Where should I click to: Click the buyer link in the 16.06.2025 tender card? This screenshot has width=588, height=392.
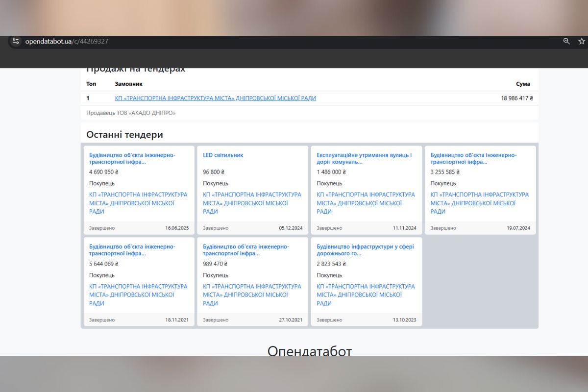click(138, 203)
